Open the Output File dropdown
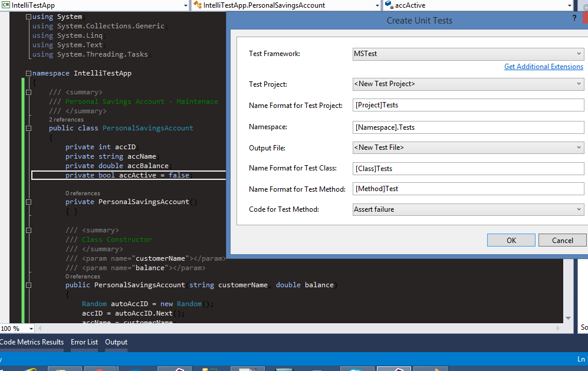The height and width of the screenshot is (371, 588). click(x=468, y=148)
